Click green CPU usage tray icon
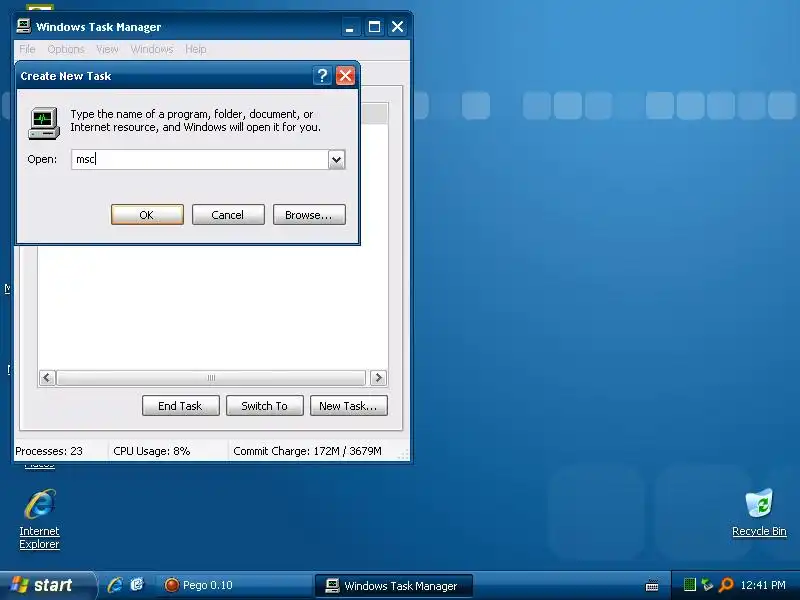Screen dimensions: 800x600 click(x=689, y=585)
